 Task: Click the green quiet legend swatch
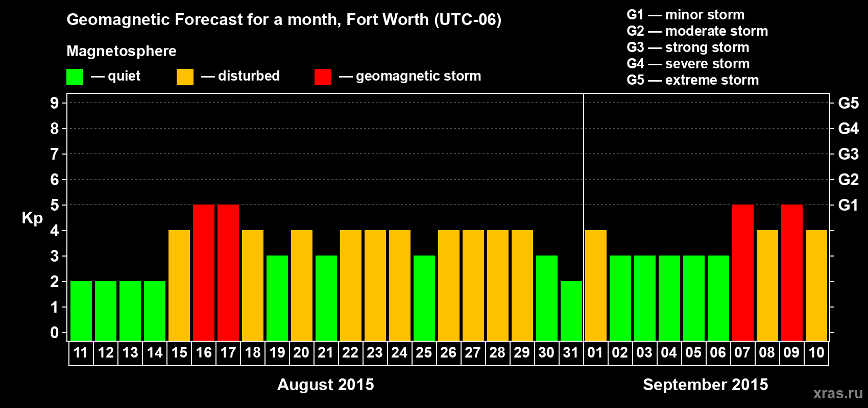pos(75,77)
